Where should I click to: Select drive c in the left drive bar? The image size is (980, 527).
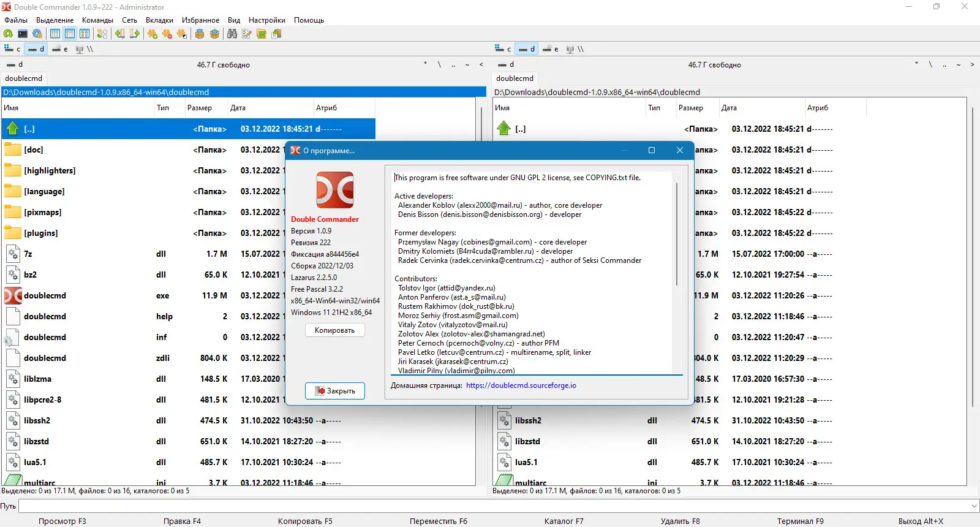point(12,49)
